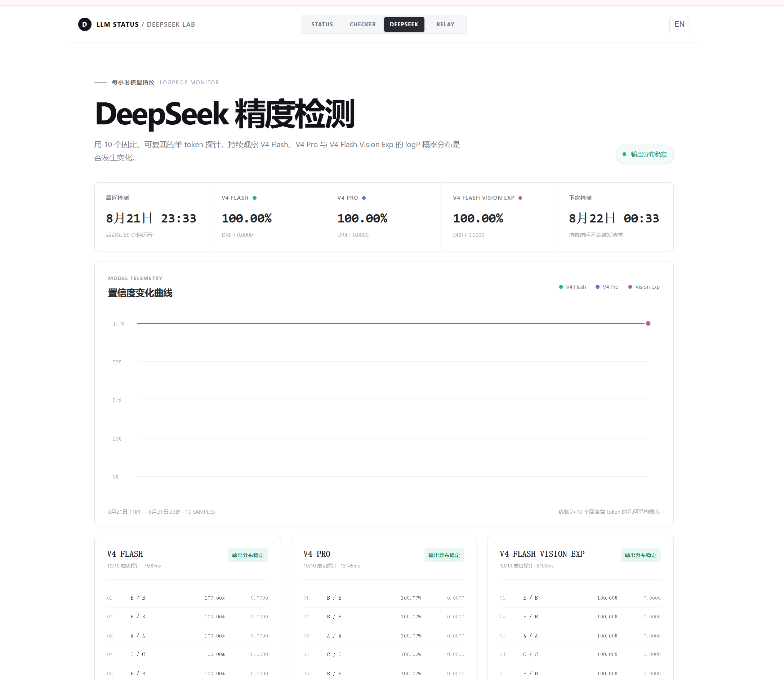Viewport: 784px width, 680px height.
Task: Toggle V4 Flash series in chart legend
Action: [x=573, y=287]
